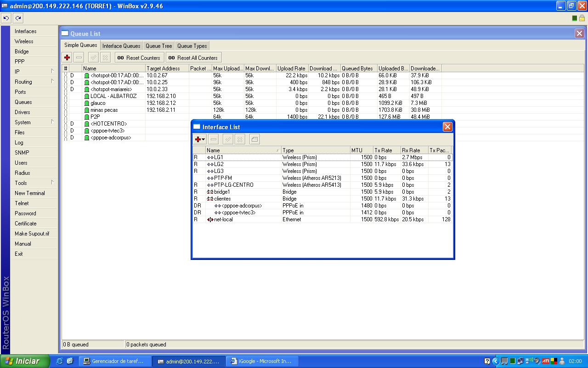Sort interfaces by Name column header

(x=243, y=150)
